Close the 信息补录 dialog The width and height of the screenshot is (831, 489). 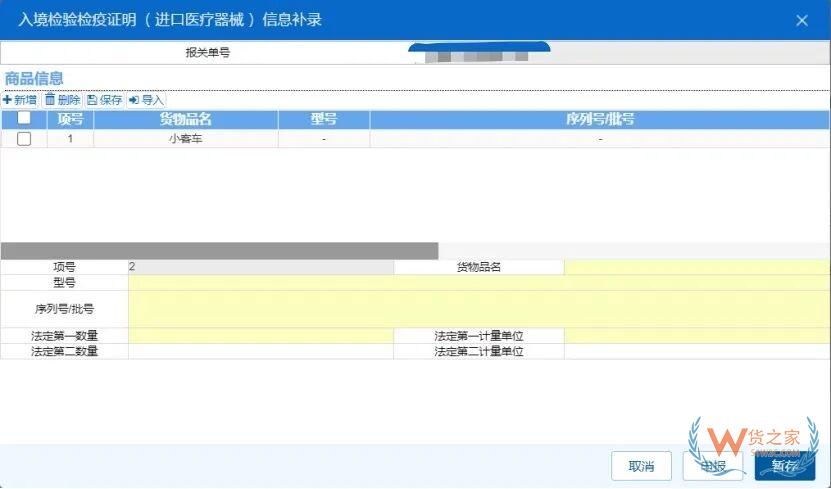pos(802,20)
